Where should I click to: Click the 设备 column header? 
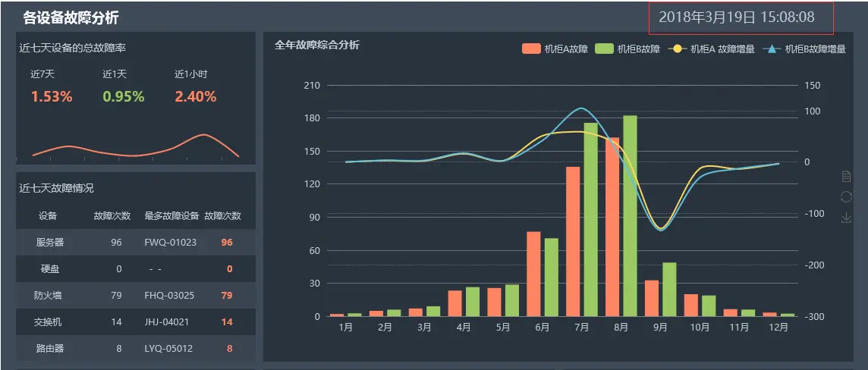pyautogui.click(x=48, y=215)
